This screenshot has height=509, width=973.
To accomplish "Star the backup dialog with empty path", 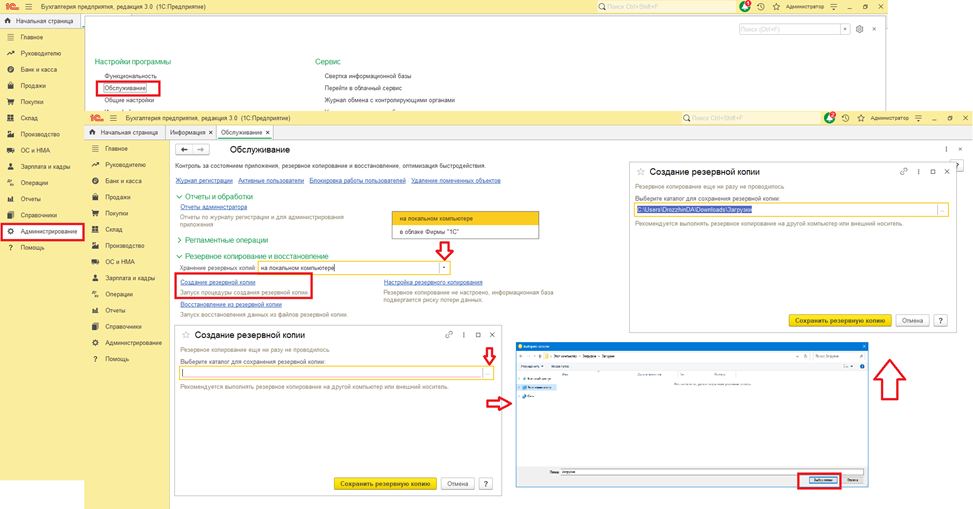I will pyautogui.click(x=186, y=335).
